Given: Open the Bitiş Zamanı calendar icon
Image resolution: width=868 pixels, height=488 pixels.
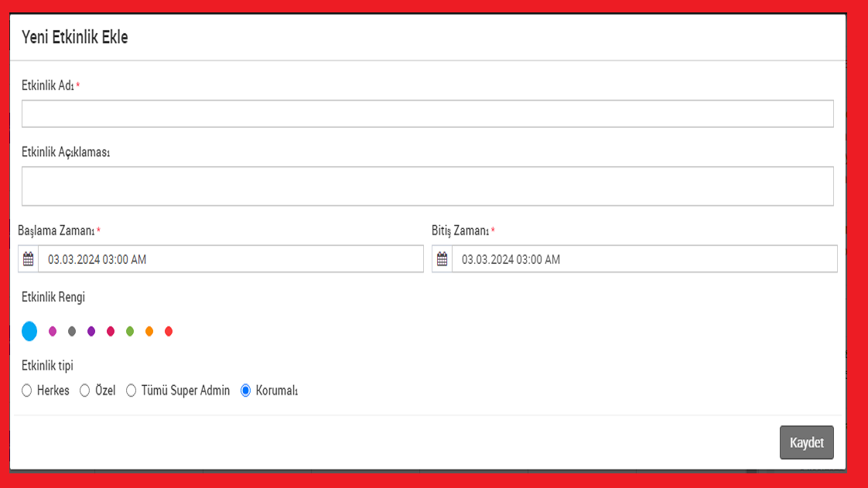Looking at the screenshot, I should pos(443,259).
